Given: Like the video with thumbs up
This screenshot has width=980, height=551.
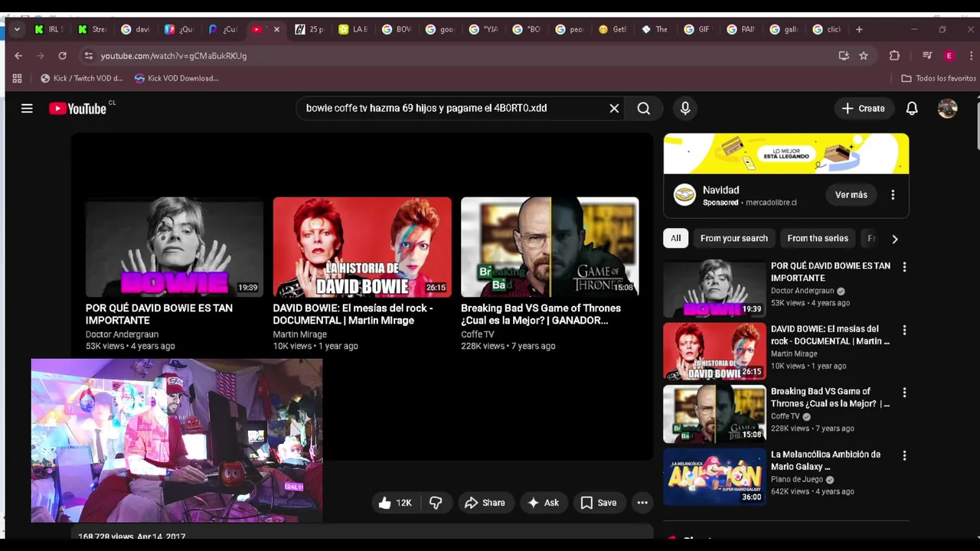Looking at the screenshot, I should 384,503.
